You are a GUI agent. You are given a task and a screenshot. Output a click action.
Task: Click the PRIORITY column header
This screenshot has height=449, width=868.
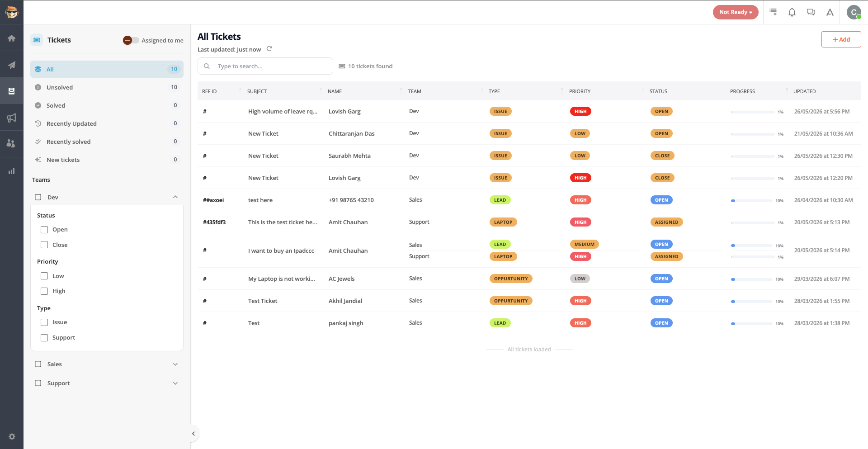pyautogui.click(x=580, y=91)
